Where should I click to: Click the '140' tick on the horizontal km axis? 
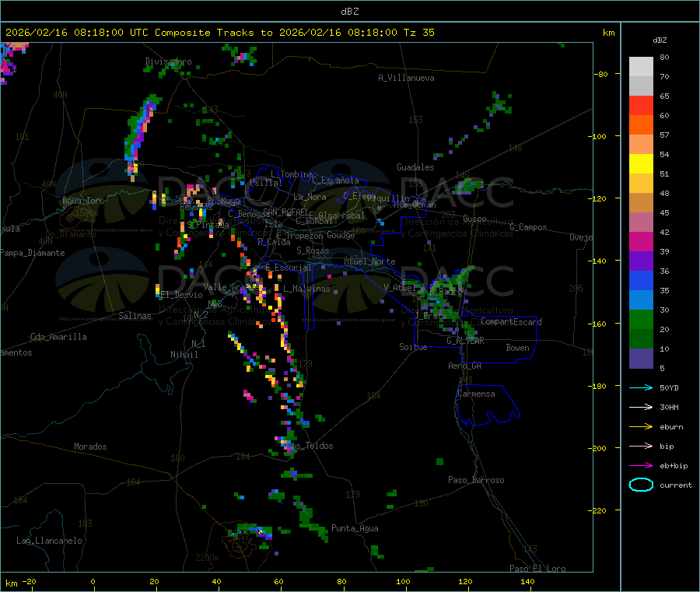527,581
